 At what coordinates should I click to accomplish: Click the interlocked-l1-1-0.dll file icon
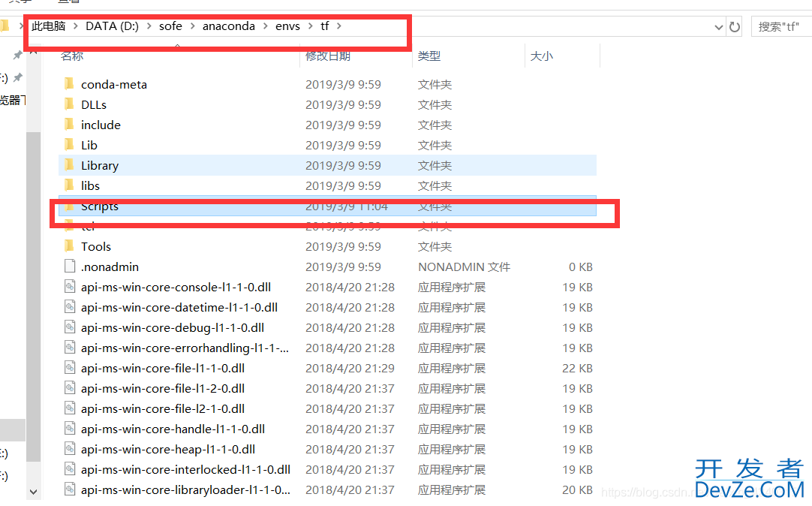coord(69,468)
